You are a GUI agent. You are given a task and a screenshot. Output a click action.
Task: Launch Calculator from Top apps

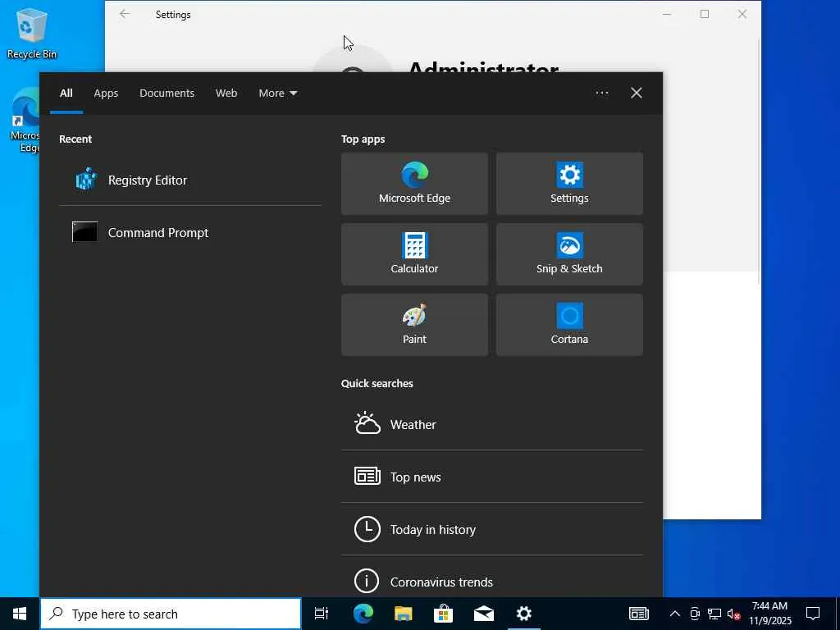pyautogui.click(x=414, y=254)
